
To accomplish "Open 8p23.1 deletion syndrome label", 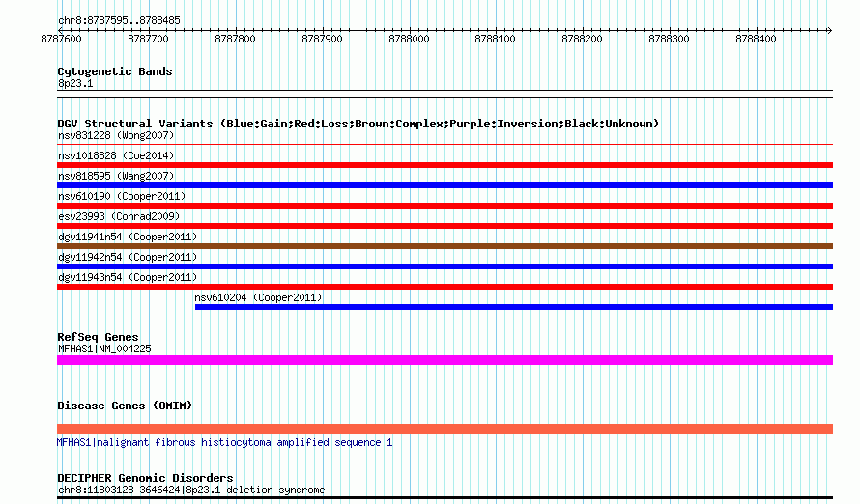I will [x=191, y=490].
